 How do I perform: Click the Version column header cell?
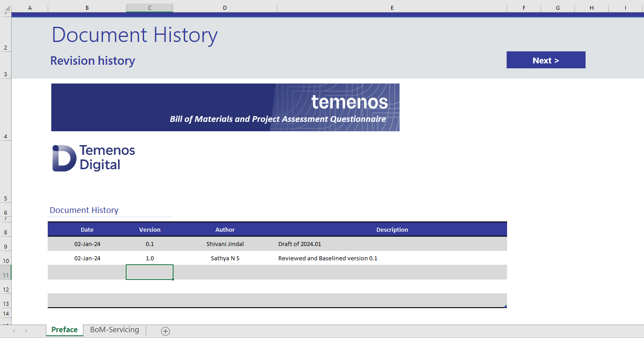pyautogui.click(x=150, y=230)
